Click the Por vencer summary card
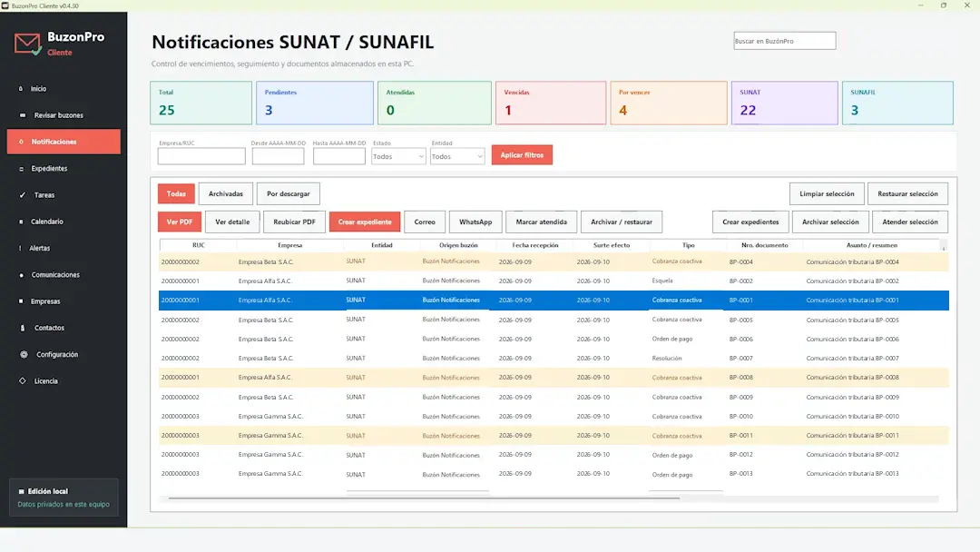980x552 pixels. (x=669, y=103)
